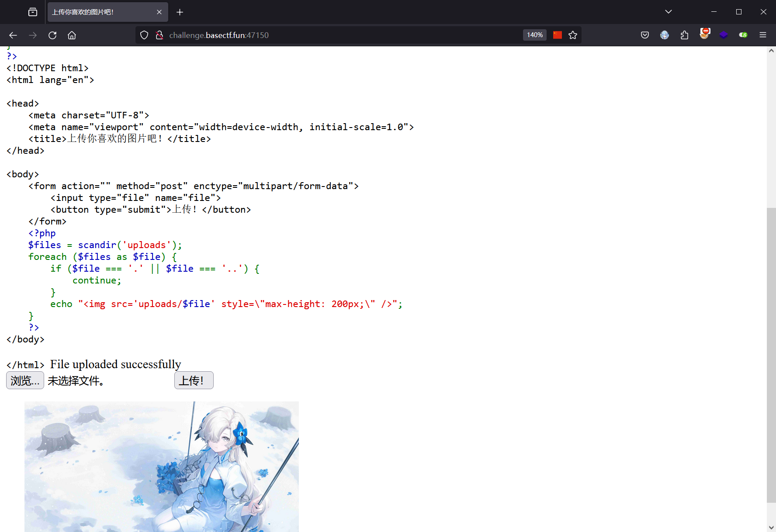This screenshot has width=776, height=532.
Task: Reload the current page
Action: point(52,35)
